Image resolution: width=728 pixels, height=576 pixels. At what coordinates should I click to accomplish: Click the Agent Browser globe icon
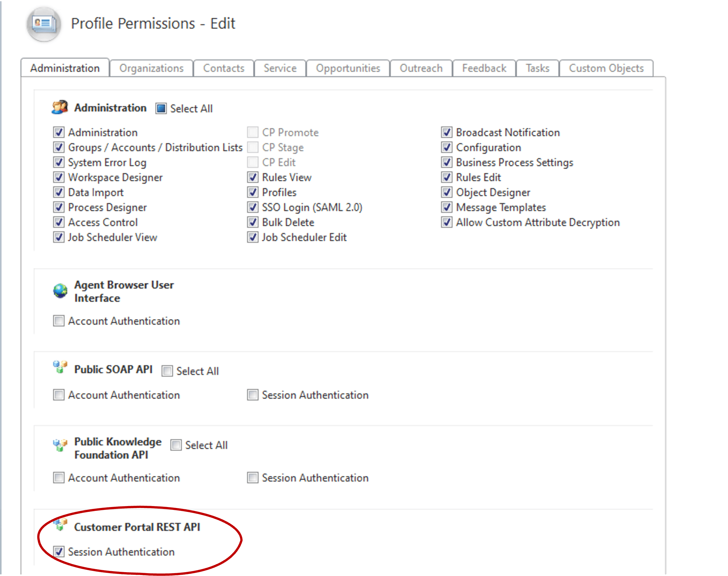[60, 291]
